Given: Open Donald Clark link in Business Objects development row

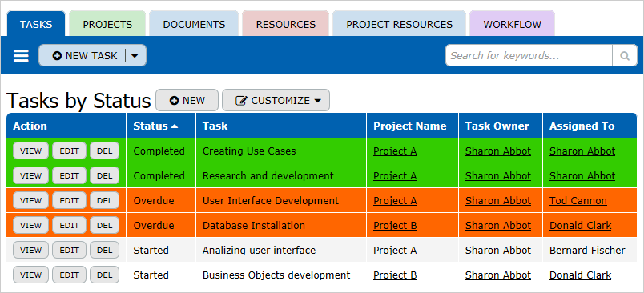Looking at the screenshot, I should click(581, 275).
